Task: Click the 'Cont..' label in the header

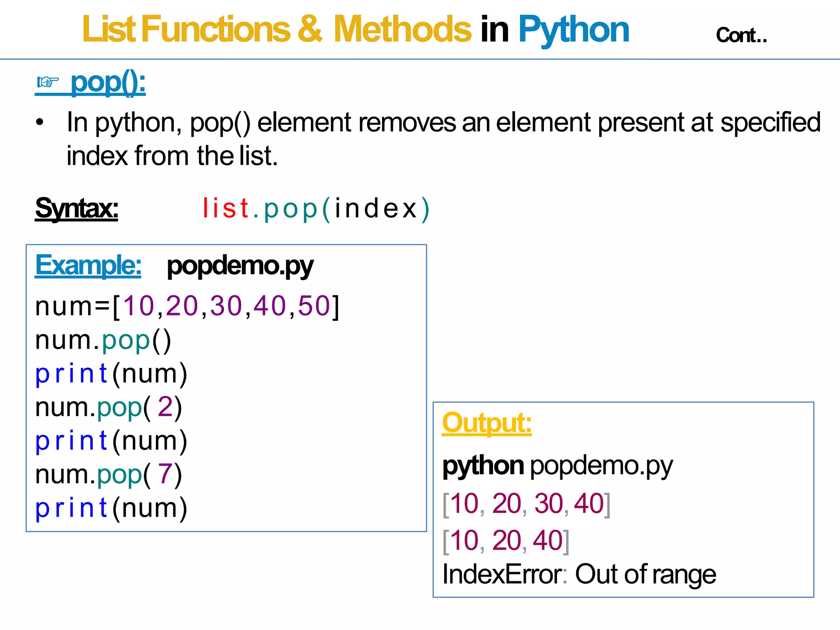Action: pos(741,35)
